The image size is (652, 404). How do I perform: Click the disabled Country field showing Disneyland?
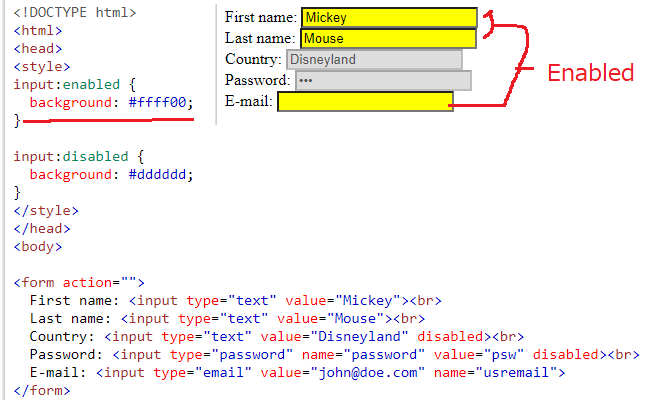coord(374,59)
